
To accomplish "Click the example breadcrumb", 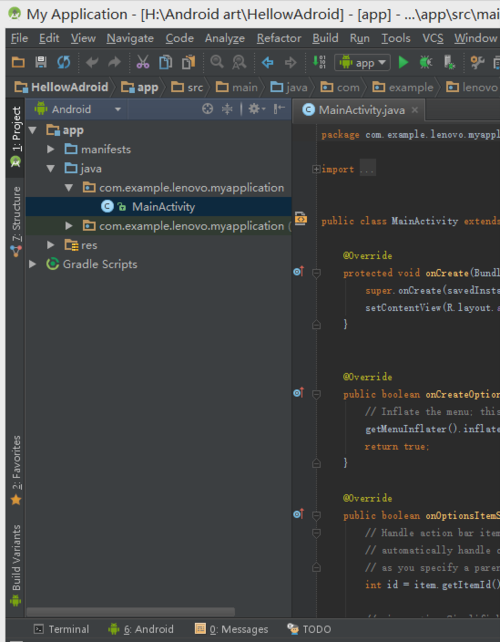I will point(403,87).
